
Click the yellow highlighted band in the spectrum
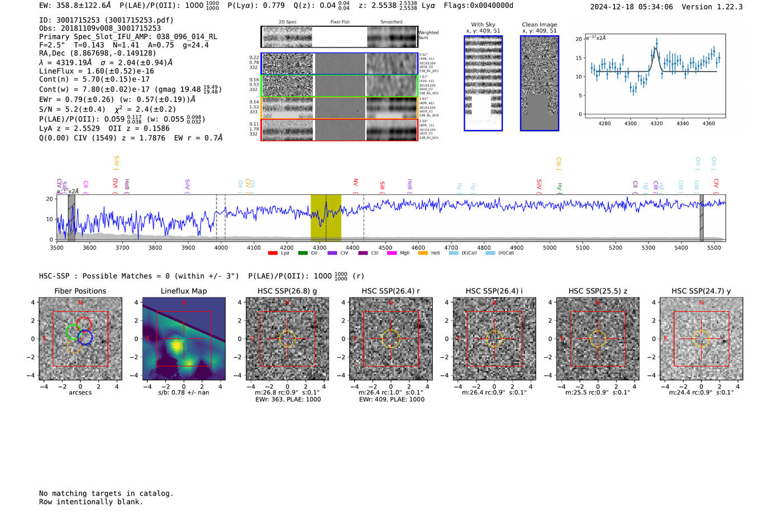[x=326, y=218]
